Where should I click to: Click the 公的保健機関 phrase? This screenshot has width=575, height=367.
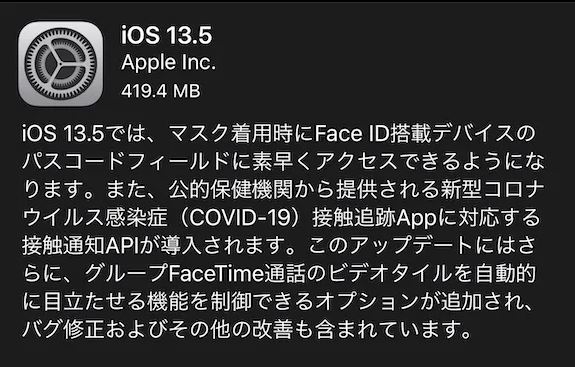point(231,190)
